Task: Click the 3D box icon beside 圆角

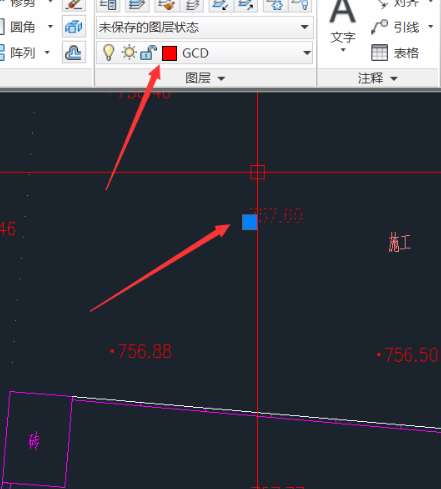Action: pos(74,27)
